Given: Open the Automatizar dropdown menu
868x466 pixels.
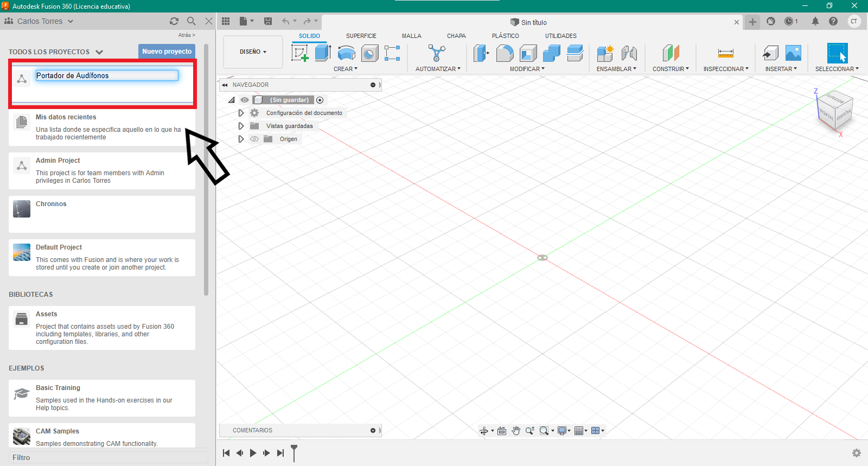Looking at the screenshot, I should tap(438, 69).
